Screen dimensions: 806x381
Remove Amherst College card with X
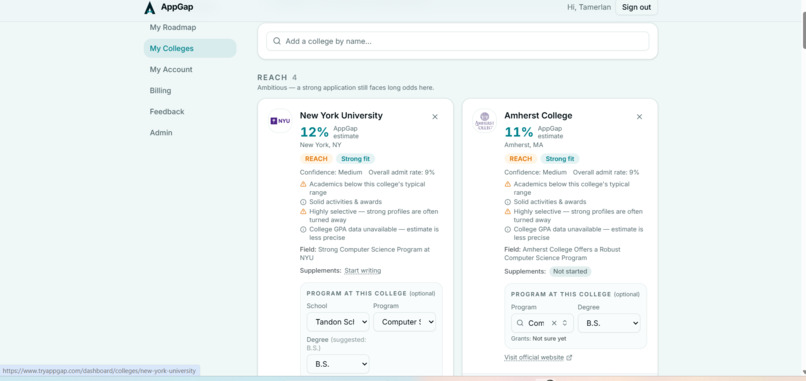(x=639, y=117)
